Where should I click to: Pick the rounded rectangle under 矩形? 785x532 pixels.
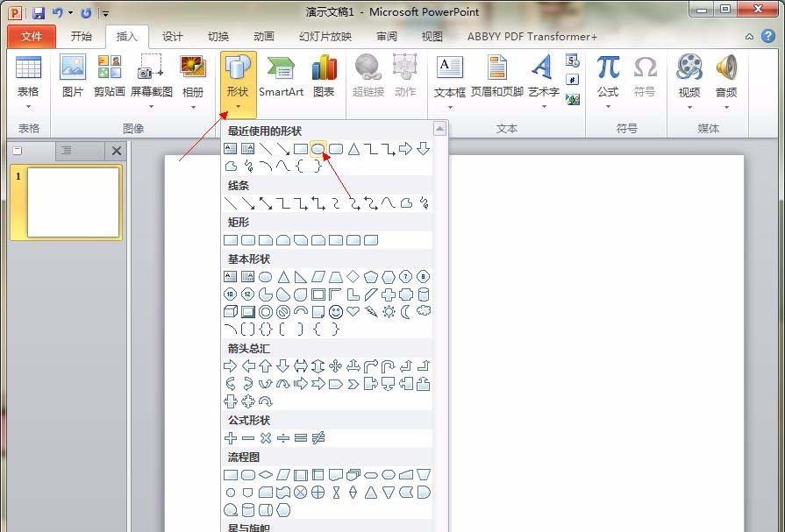click(248, 240)
